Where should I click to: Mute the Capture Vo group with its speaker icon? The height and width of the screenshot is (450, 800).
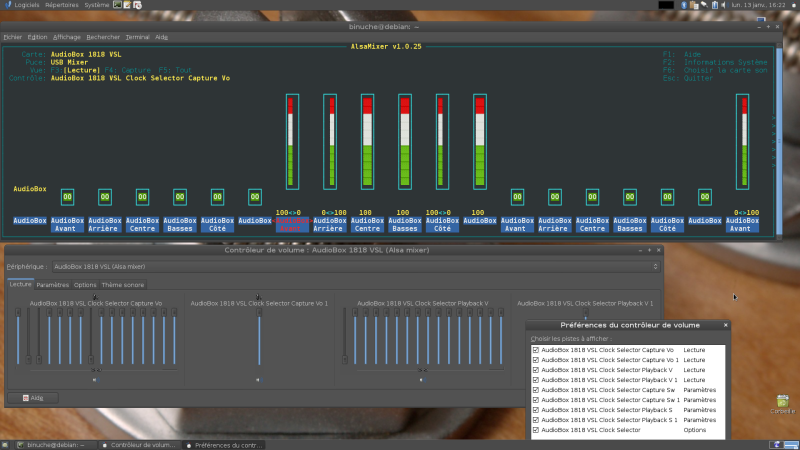[95, 380]
